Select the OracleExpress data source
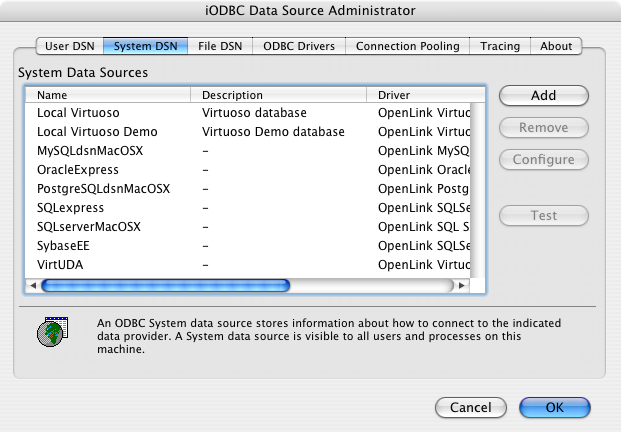Viewport: 621px width, 432px height. 248,170
